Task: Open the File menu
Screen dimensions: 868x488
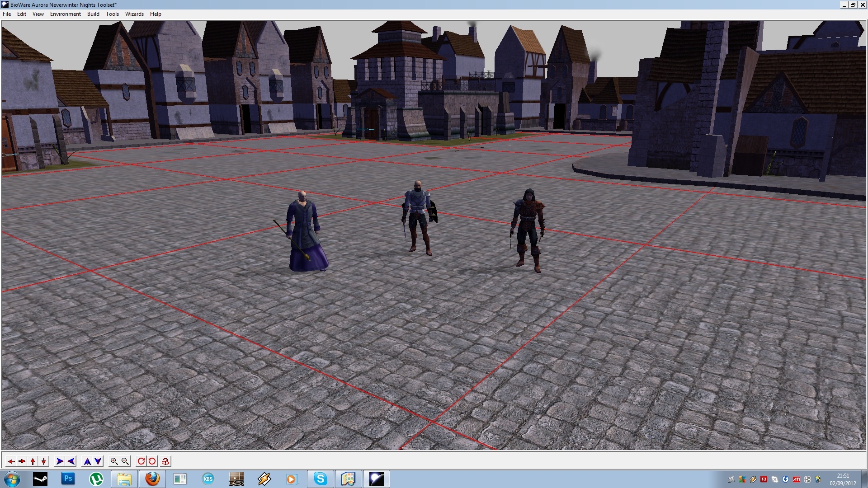Action: tap(7, 14)
